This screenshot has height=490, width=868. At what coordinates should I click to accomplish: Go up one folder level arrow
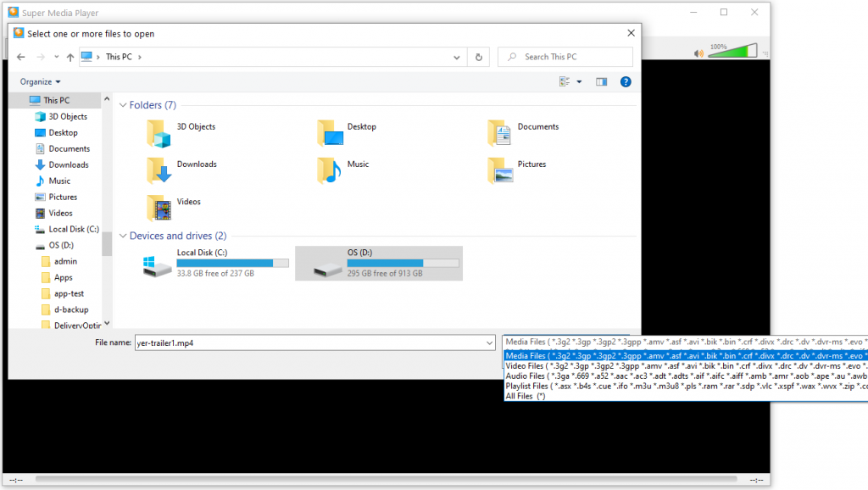(x=70, y=57)
